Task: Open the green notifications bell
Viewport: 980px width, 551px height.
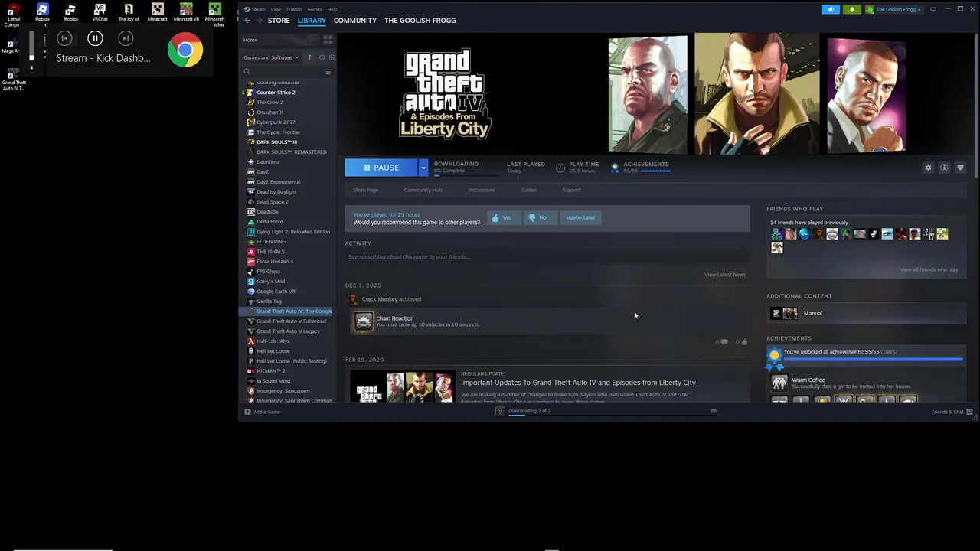Action: click(851, 9)
